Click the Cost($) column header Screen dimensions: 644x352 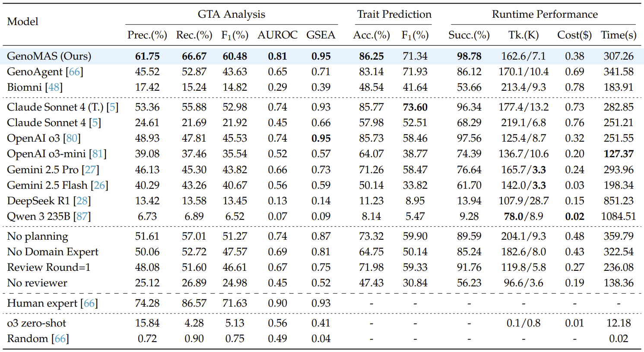(574, 35)
